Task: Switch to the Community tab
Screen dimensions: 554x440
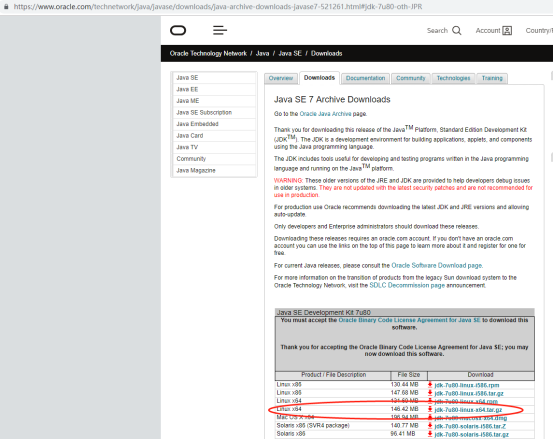Action: [411, 78]
